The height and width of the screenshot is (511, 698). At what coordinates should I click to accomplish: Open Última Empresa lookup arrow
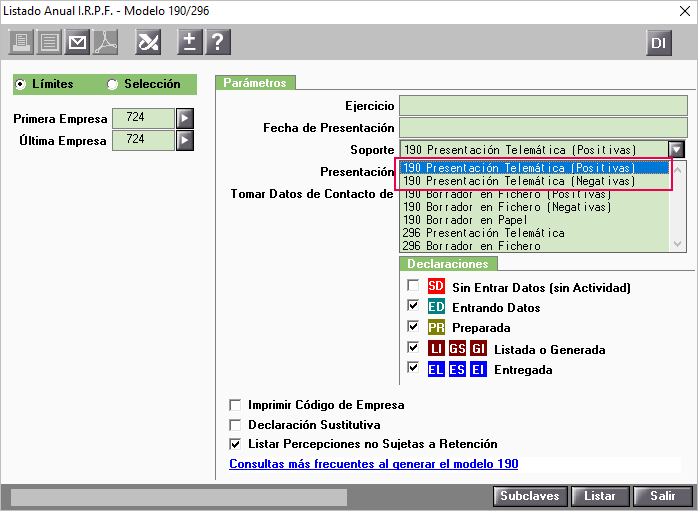(185, 141)
